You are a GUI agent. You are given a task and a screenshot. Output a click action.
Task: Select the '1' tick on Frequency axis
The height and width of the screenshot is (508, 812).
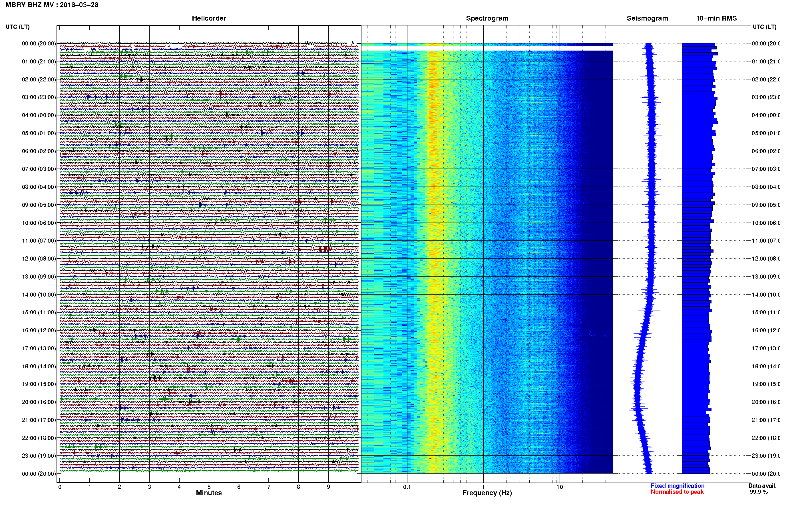(483, 487)
